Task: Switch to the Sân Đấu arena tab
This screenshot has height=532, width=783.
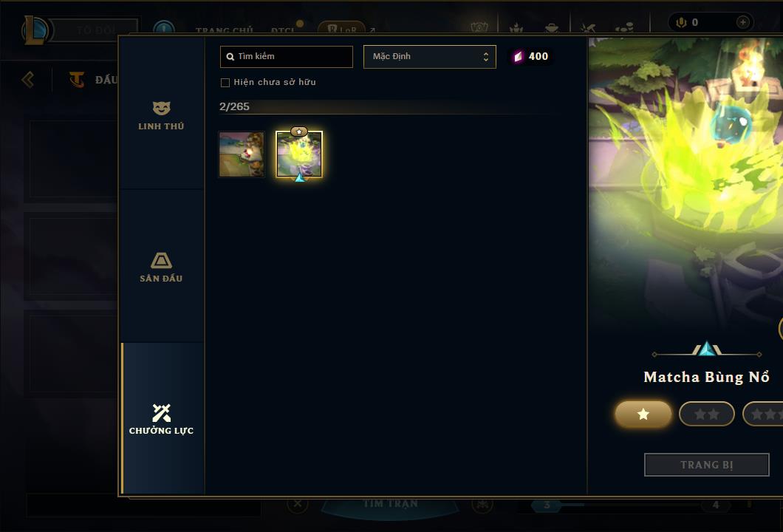Action: point(161,266)
